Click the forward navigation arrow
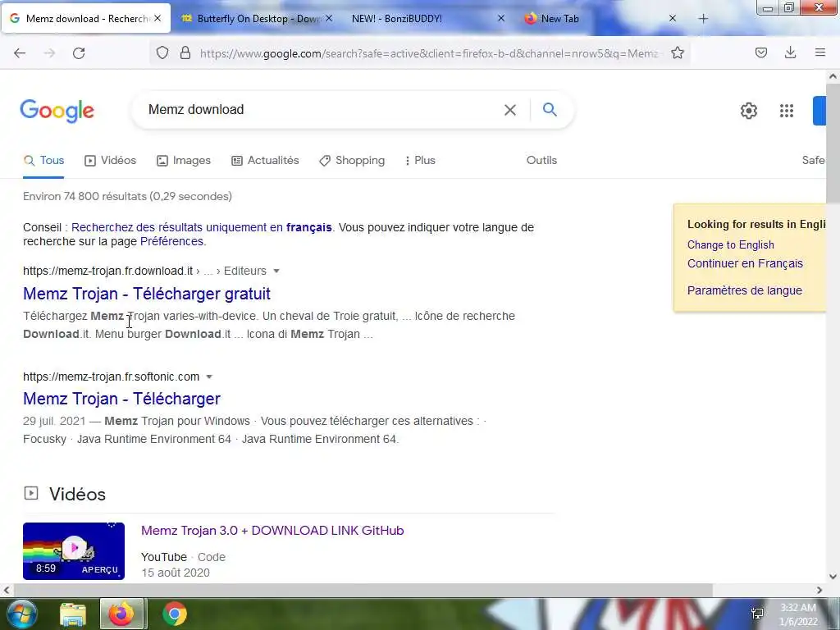Viewport: 840px width, 630px height. pos(49,53)
